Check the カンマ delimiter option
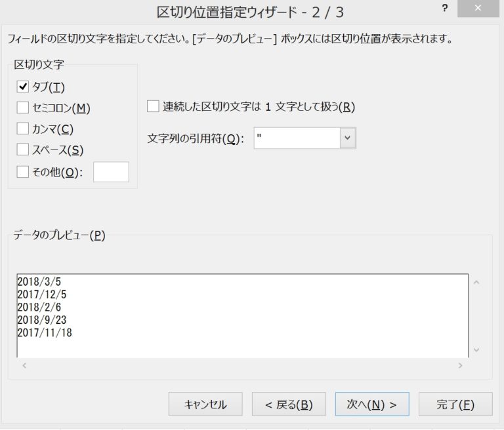The height and width of the screenshot is (430, 504). (x=23, y=128)
